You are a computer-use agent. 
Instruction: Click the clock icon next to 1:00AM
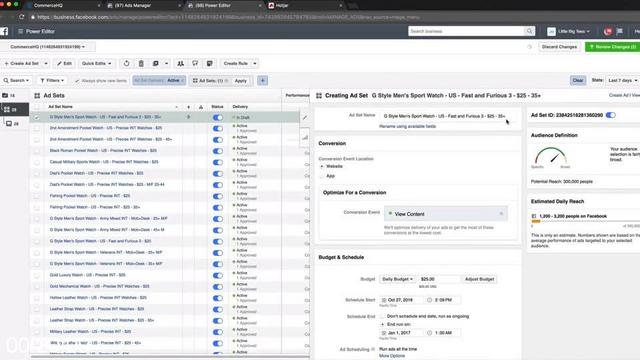point(429,333)
